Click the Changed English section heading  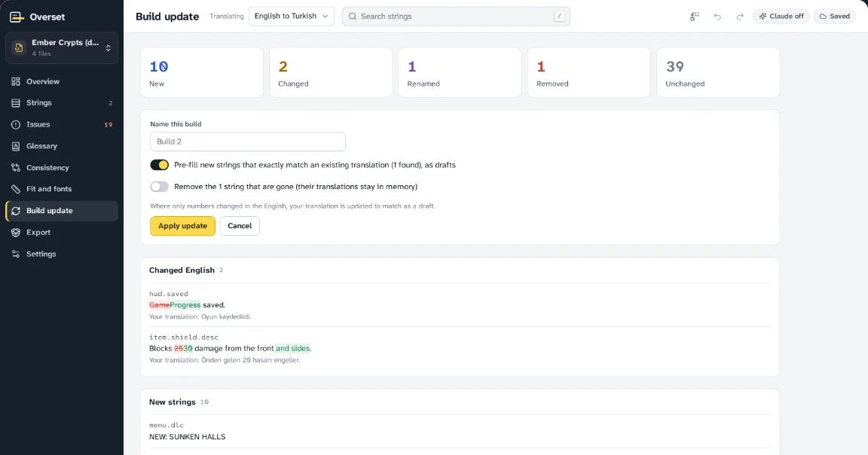182,270
